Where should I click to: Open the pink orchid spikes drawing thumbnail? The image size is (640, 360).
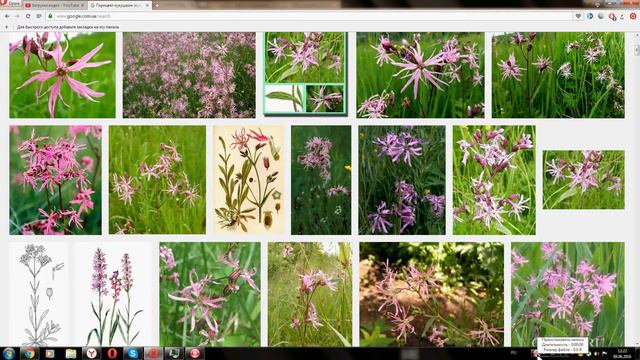tap(113, 294)
